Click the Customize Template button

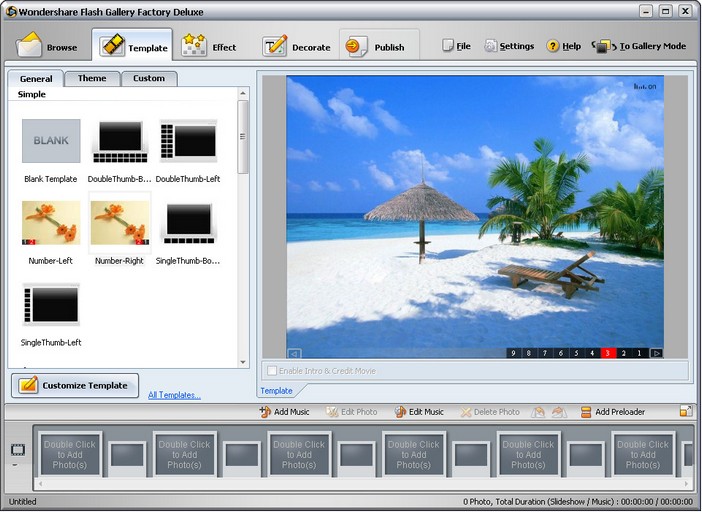coord(75,385)
